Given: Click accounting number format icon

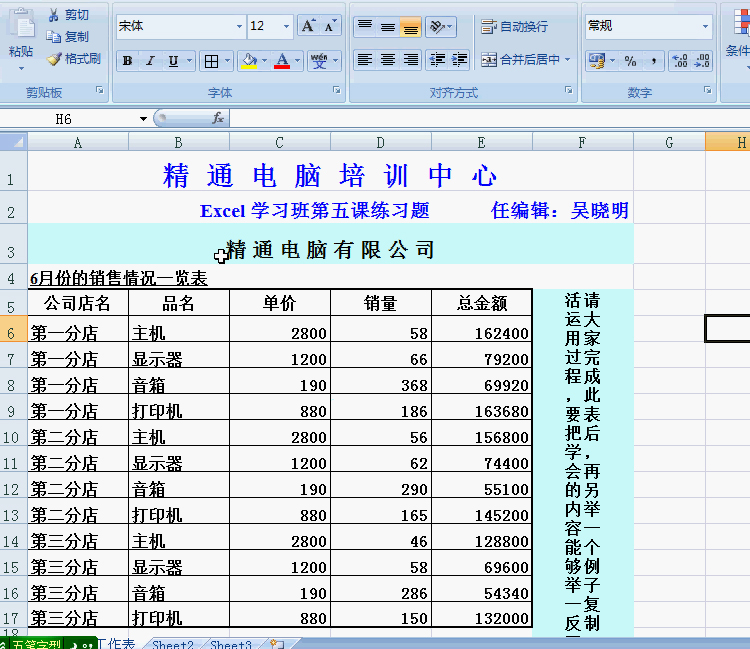Looking at the screenshot, I should coord(597,61).
